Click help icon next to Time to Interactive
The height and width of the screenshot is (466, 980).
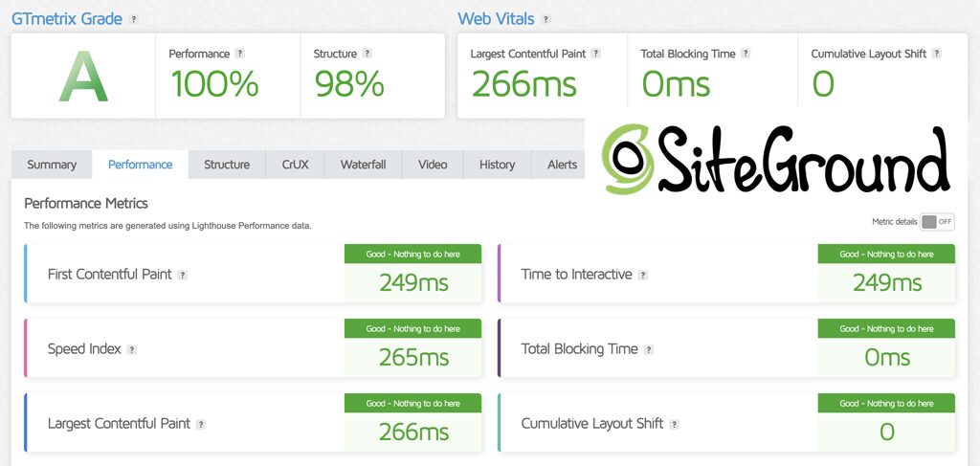tap(642, 275)
